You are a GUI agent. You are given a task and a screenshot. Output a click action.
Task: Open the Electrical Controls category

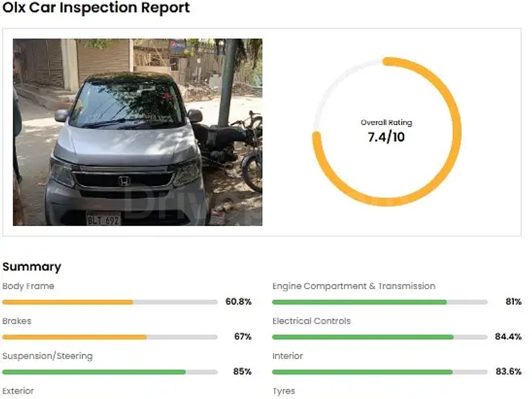tap(311, 321)
